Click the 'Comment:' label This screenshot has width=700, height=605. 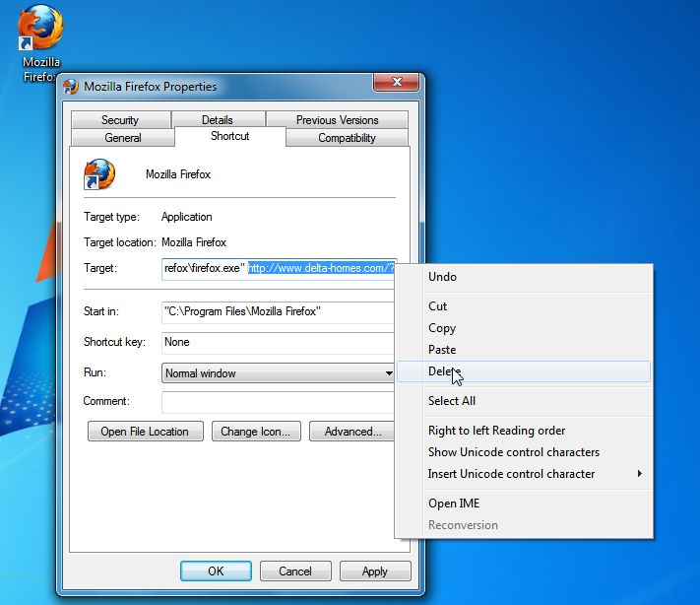pos(106,401)
